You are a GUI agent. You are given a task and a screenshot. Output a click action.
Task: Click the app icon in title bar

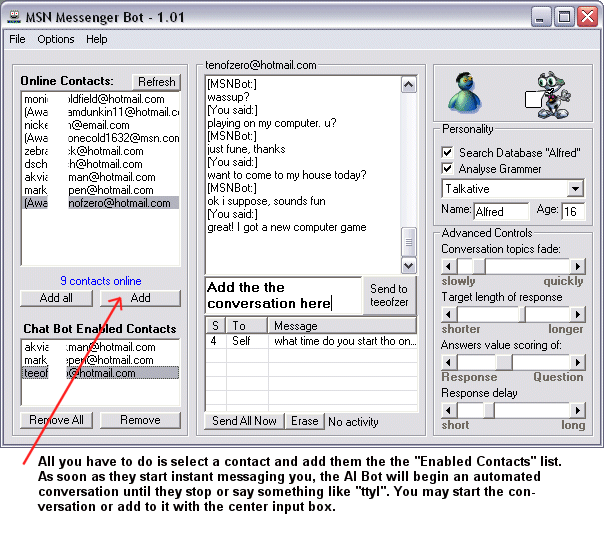(15, 17)
